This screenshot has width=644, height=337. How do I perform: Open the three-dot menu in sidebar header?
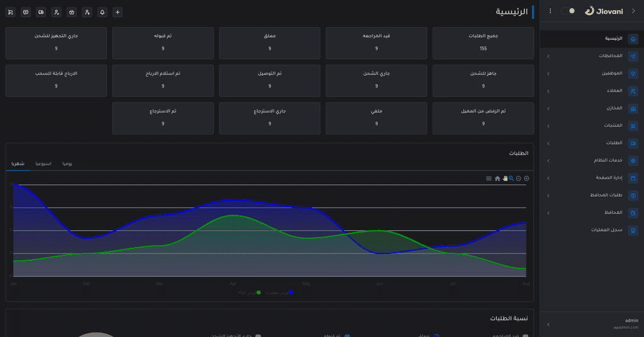click(550, 11)
